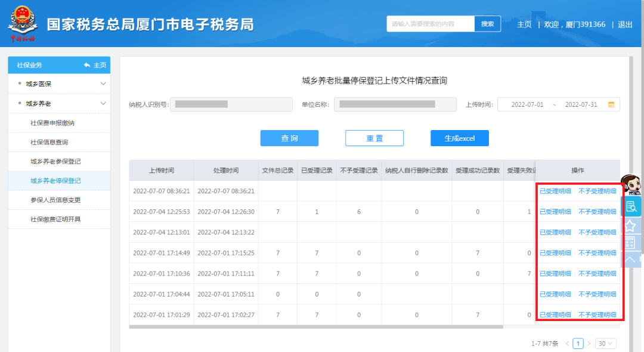
Task: Open the customer service avatar assistant
Action: pyautogui.click(x=630, y=184)
